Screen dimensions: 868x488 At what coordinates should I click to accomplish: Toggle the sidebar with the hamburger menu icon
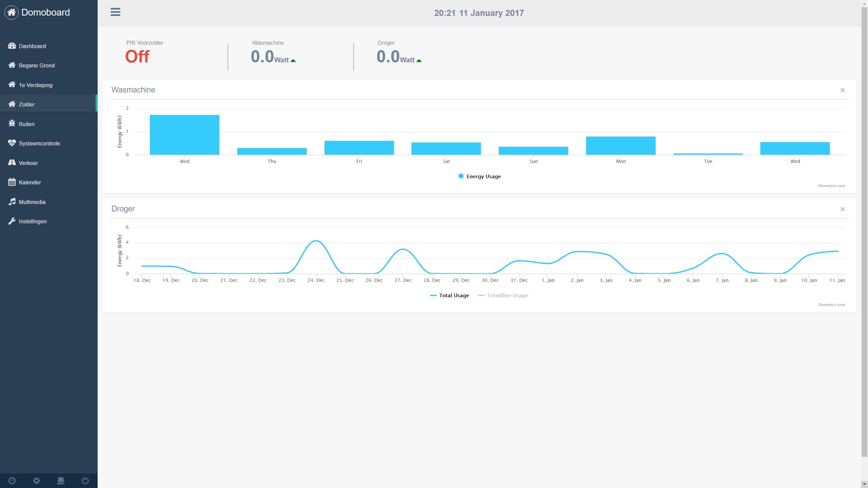(115, 12)
